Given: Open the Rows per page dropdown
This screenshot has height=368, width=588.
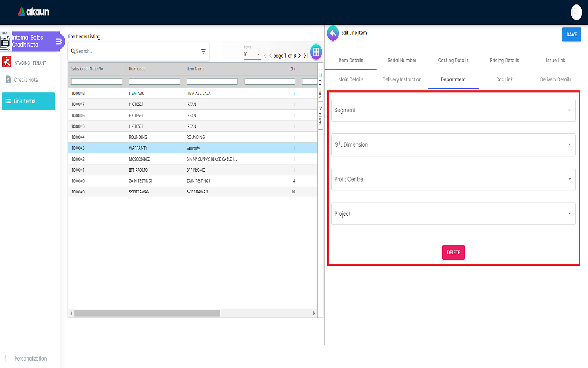Looking at the screenshot, I should 252,55.
